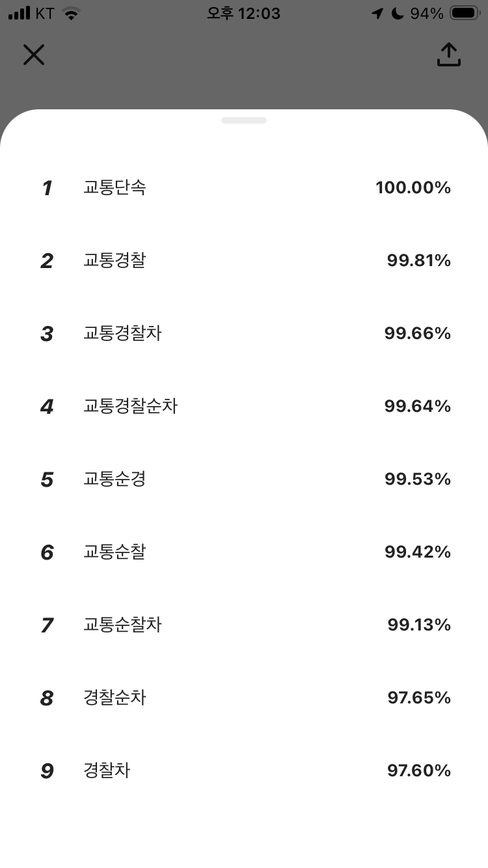Viewport: 488px width, 868px height.
Task: Tap the share icon at top right
Action: tap(448, 55)
